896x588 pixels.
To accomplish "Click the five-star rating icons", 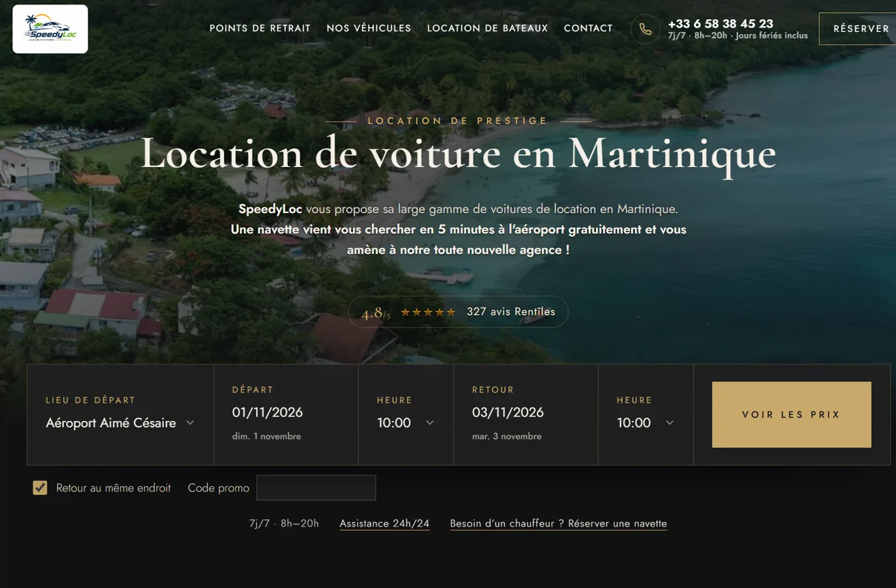I will tap(428, 312).
